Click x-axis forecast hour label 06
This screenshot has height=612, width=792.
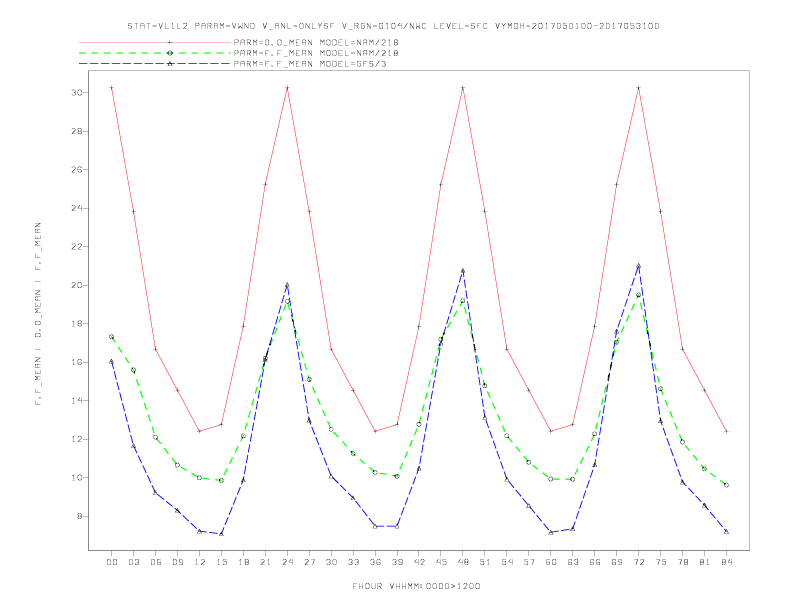(x=156, y=562)
